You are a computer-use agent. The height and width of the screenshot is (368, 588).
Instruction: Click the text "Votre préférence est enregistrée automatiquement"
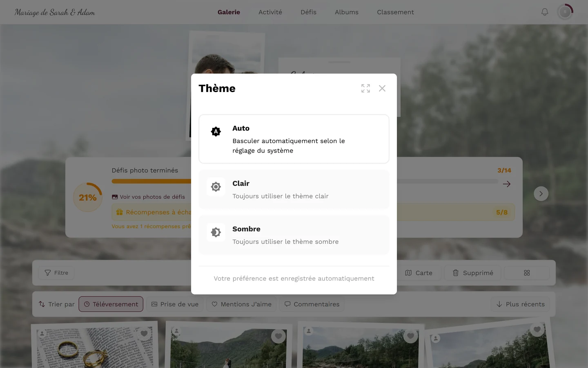tap(294, 278)
